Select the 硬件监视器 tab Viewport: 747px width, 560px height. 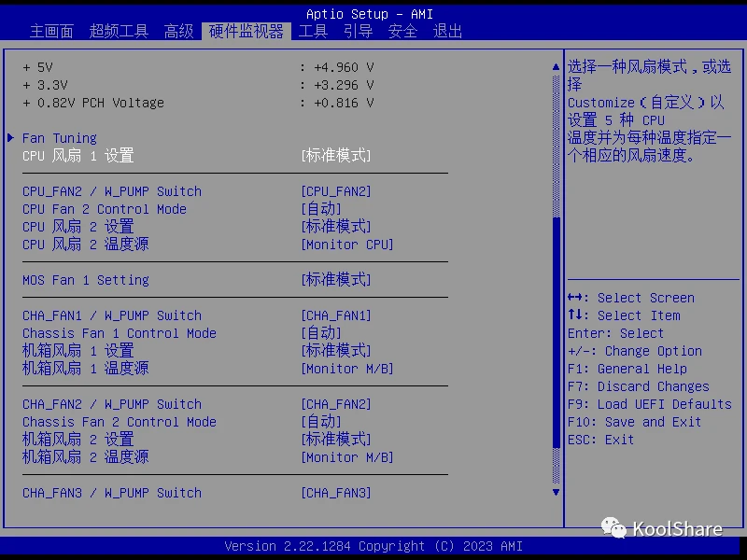point(247,32)
